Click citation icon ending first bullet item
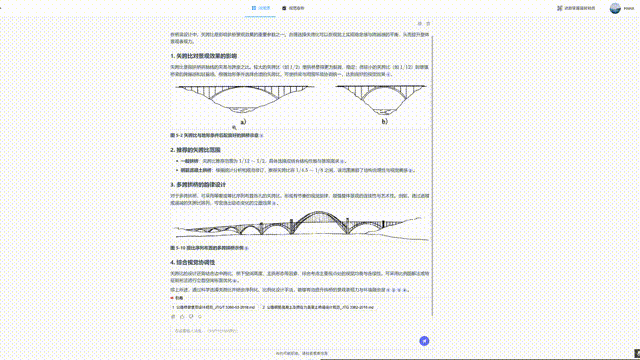640x360 pixels. 342,161
